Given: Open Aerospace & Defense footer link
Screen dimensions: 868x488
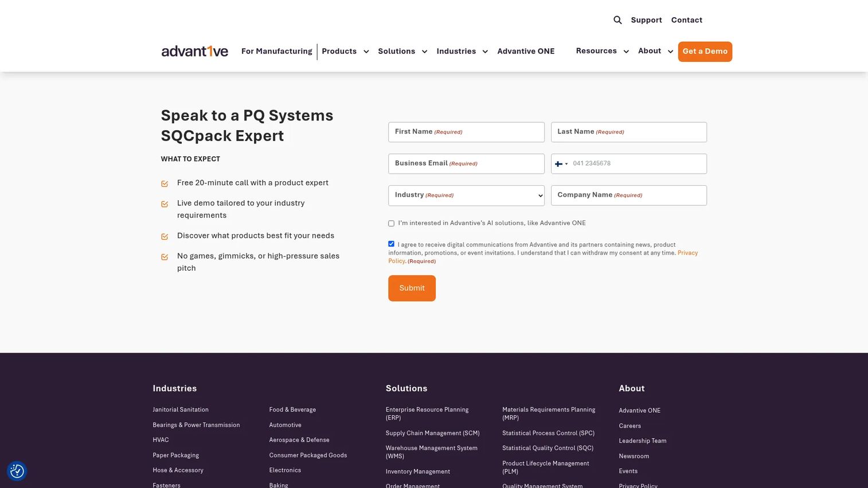Looking at the screenshot, I should coord(299,440).
